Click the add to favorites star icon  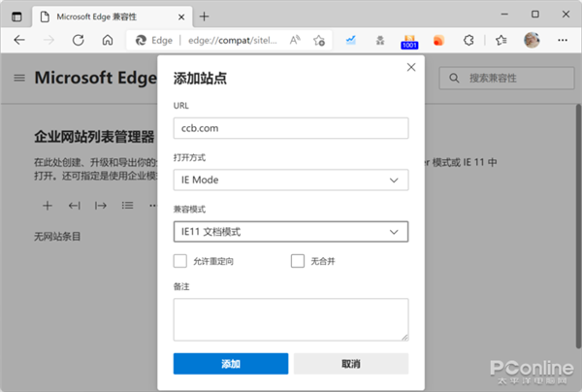[x=319, y=41]
